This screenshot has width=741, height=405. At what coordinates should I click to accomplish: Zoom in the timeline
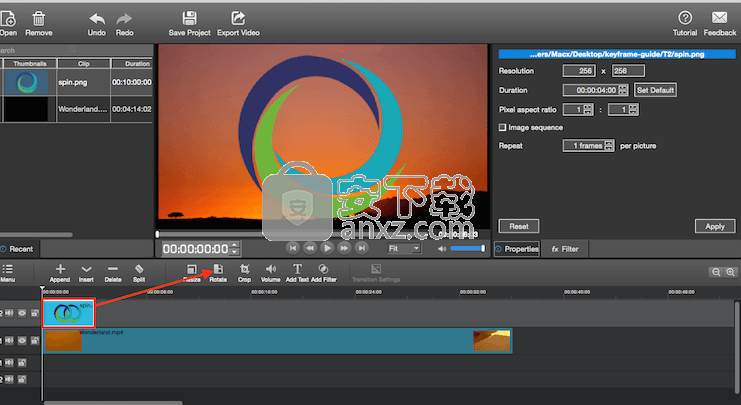tap(730, 272)
